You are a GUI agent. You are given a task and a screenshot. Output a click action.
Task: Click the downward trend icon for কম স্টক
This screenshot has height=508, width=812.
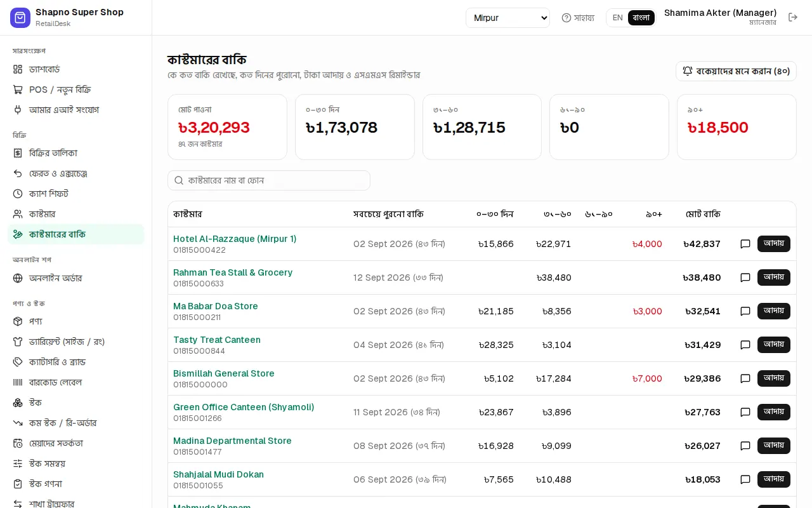pyautogui.click(x=18, y=423)
